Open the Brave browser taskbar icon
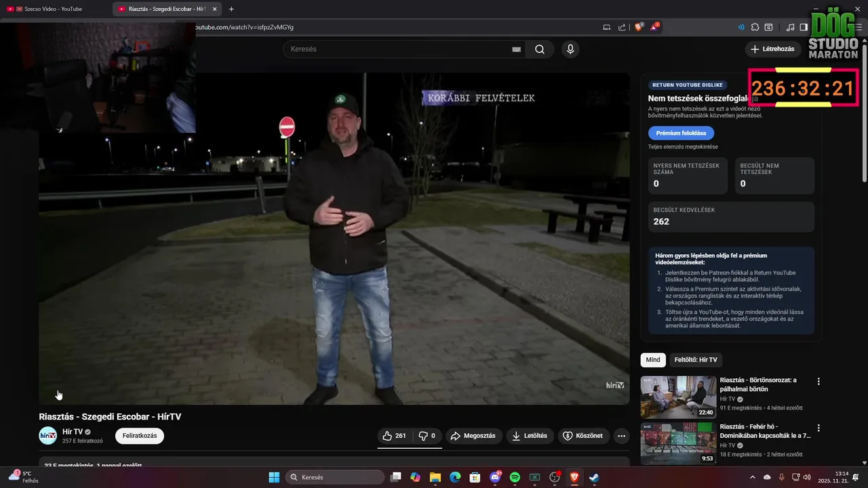868x488 pixels. pos(574,477)
